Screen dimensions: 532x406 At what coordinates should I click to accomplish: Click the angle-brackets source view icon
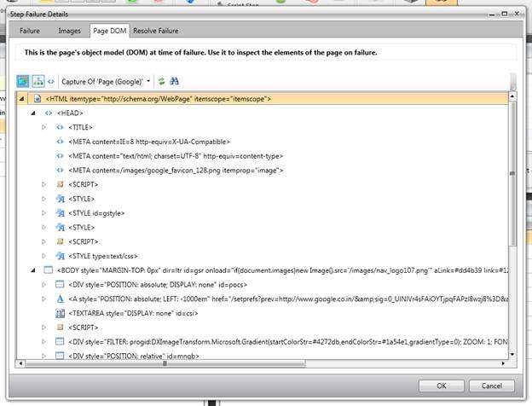click(x=51, y=81)
